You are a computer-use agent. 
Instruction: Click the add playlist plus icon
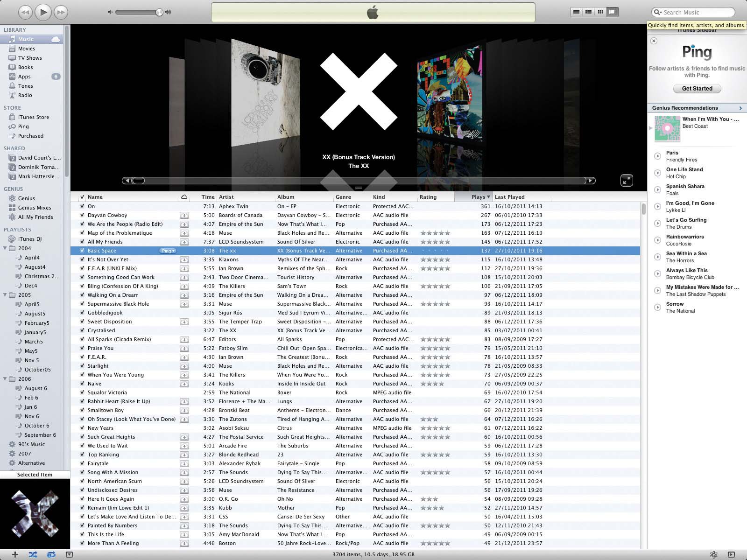(x=15, y=554)
